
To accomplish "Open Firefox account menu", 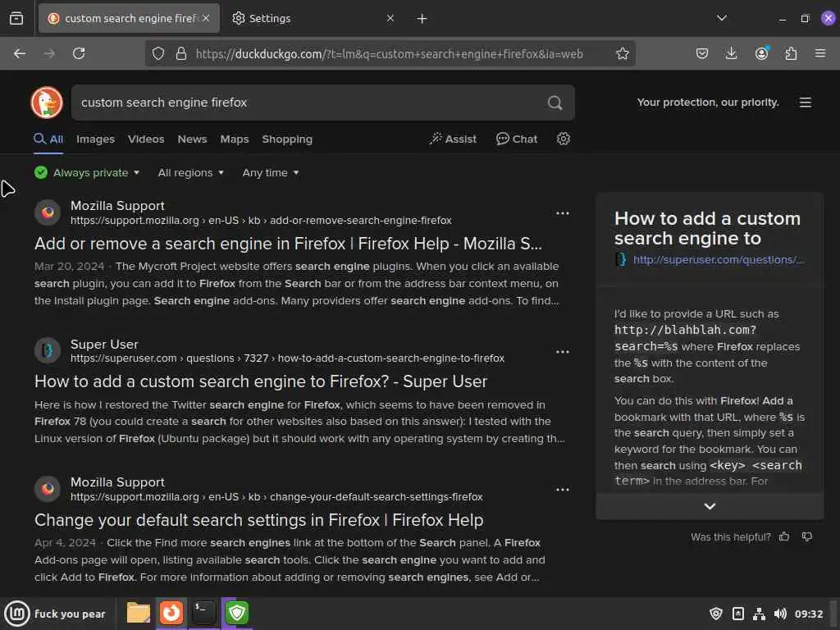I will tap(761, 53).
